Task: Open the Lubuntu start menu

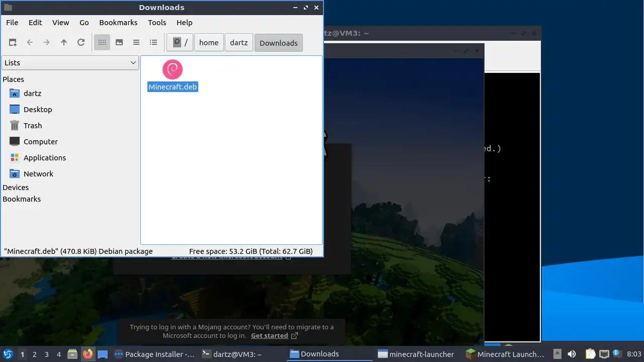Action: pos(8,354)
